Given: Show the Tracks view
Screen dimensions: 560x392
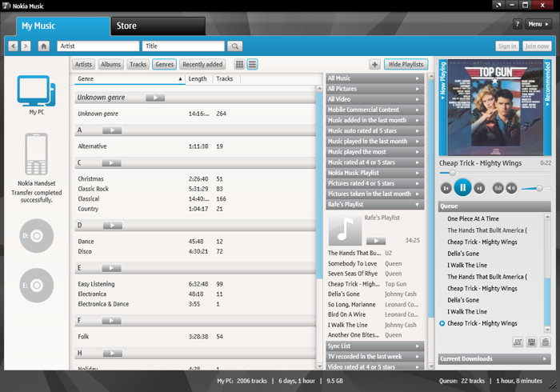Looking at the screenshot, I should click(x=138, y=64).
